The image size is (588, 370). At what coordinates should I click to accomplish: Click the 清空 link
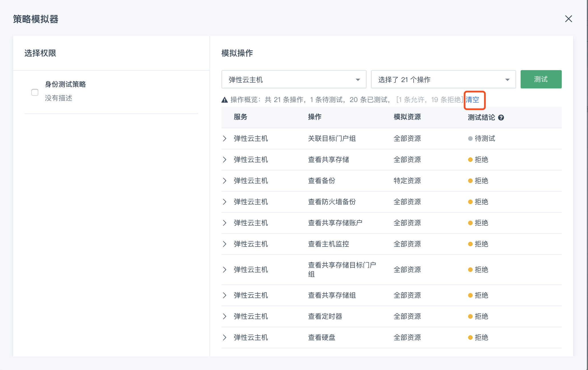click(472, 99)
